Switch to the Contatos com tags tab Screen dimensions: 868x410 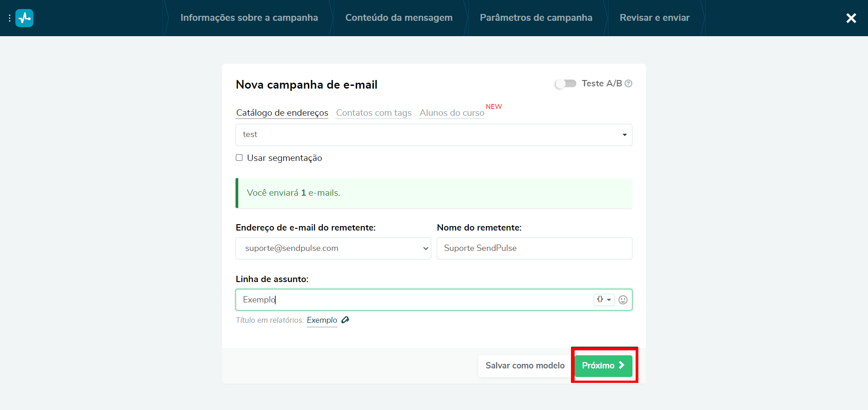coord(374,113)
